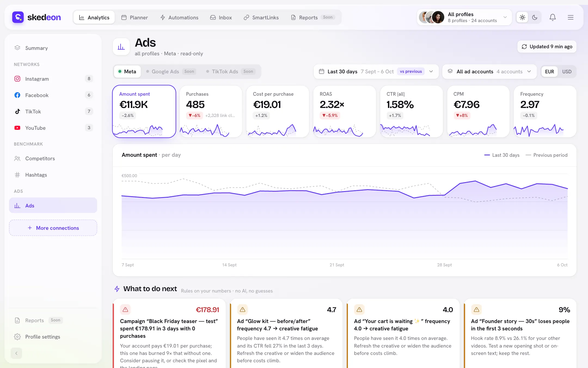Switch currency to USD
The image size is (588, 368).
point(567,72)
